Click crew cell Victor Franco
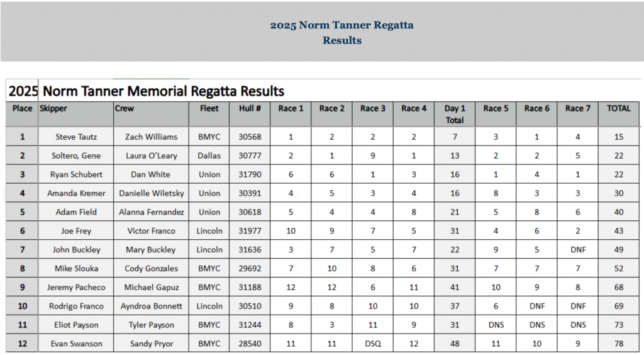Image resolution: width=644 pixels, height=355 pixels. (x=151, y=231)
